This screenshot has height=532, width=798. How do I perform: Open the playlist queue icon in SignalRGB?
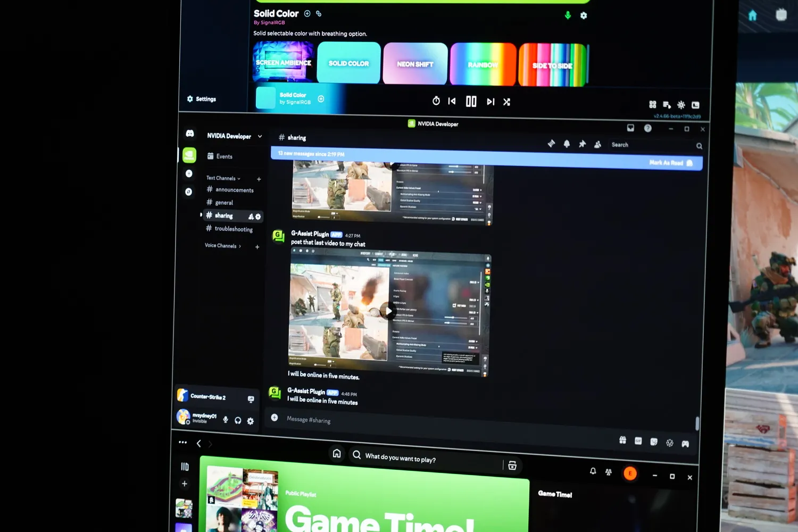click(667, 105)
